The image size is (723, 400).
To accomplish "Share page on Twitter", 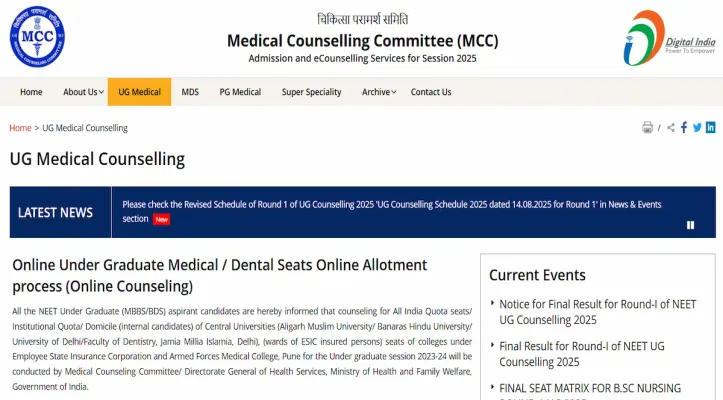I will (x=697, y=127).
